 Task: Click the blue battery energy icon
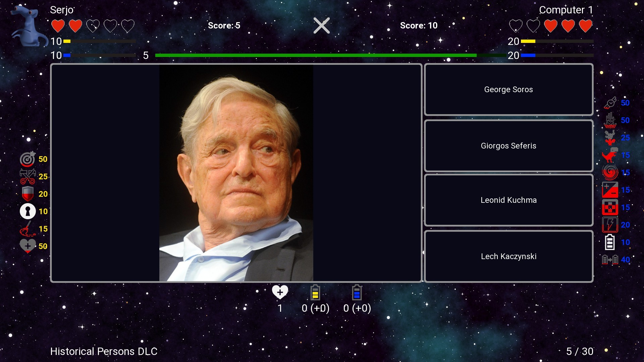(357, 292)
